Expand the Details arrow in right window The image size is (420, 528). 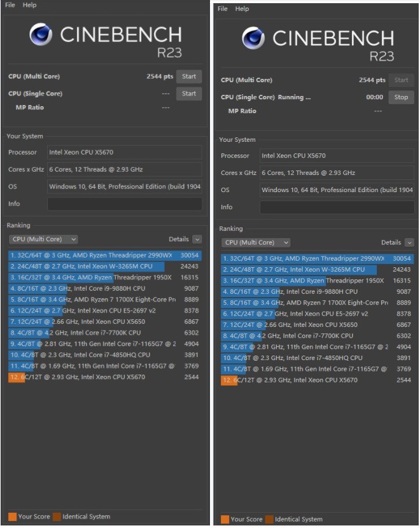tap(409, 242)
